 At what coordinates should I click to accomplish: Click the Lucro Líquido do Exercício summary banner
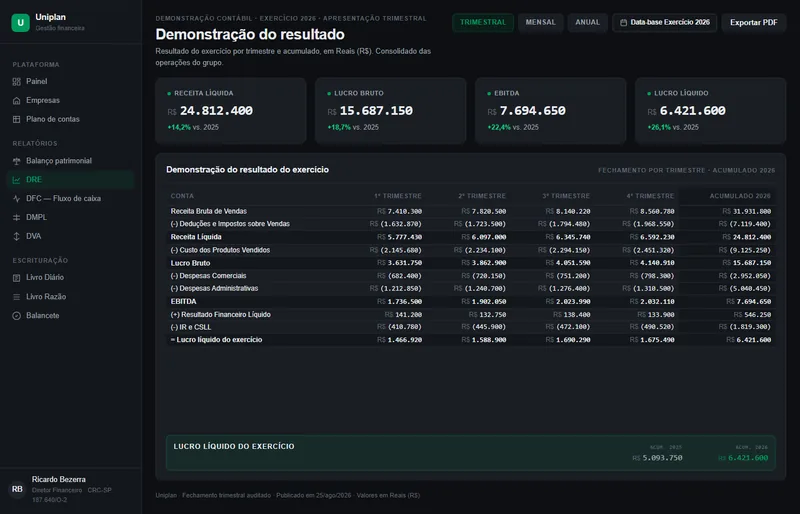pyautogui.click(x=470, y=453)
